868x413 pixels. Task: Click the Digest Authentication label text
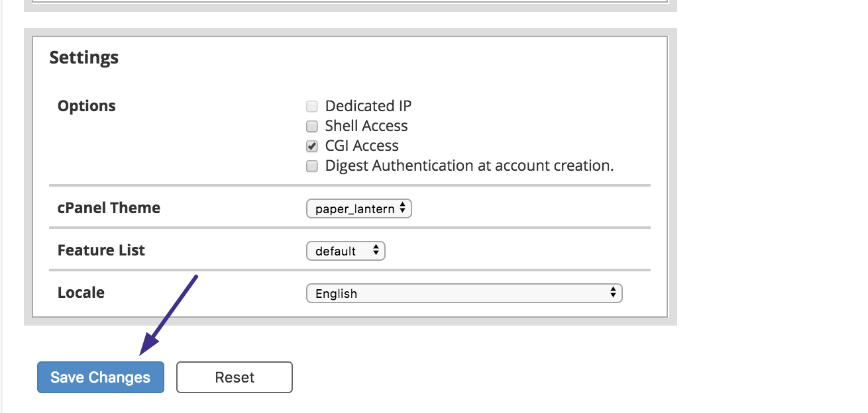pos(469,165)
